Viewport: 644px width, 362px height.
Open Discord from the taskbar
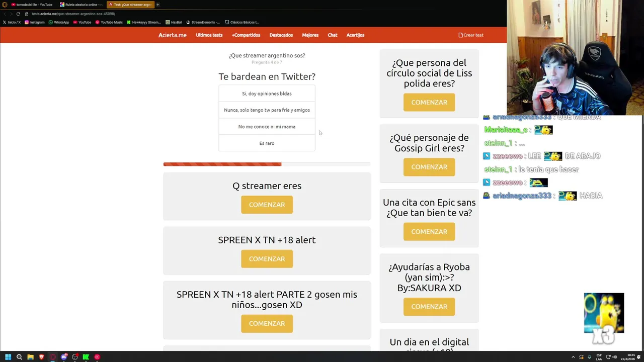(x=64, y=357)
